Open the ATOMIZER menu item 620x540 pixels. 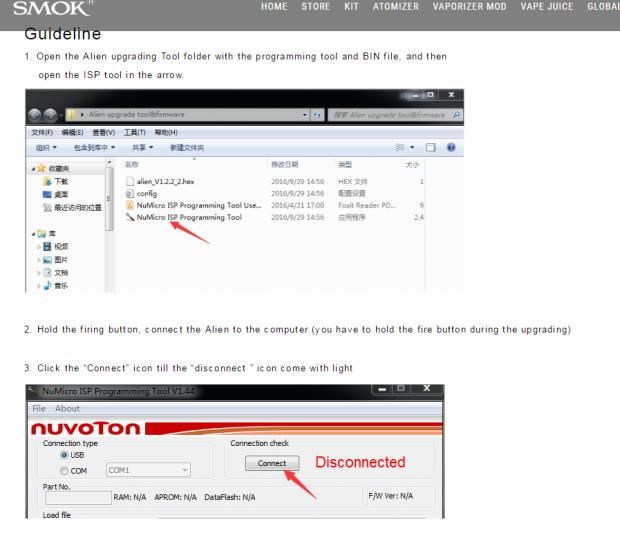click(x=396, y=7)
